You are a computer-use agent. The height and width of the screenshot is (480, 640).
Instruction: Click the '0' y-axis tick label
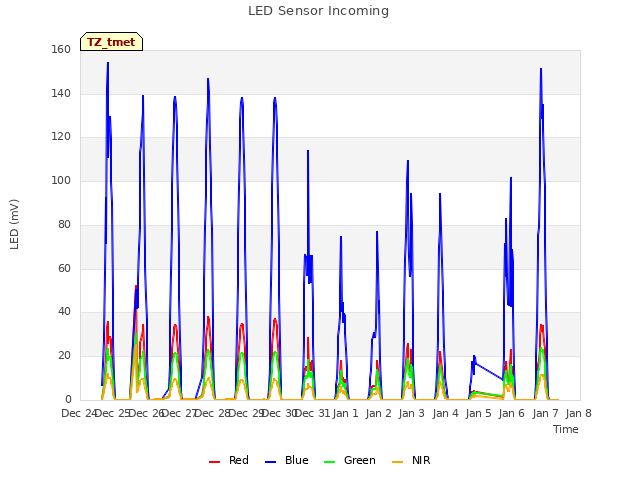(68, 400)
